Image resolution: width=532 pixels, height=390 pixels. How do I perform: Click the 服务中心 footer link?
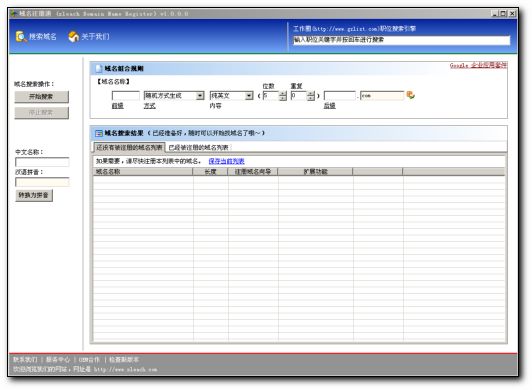58,359
